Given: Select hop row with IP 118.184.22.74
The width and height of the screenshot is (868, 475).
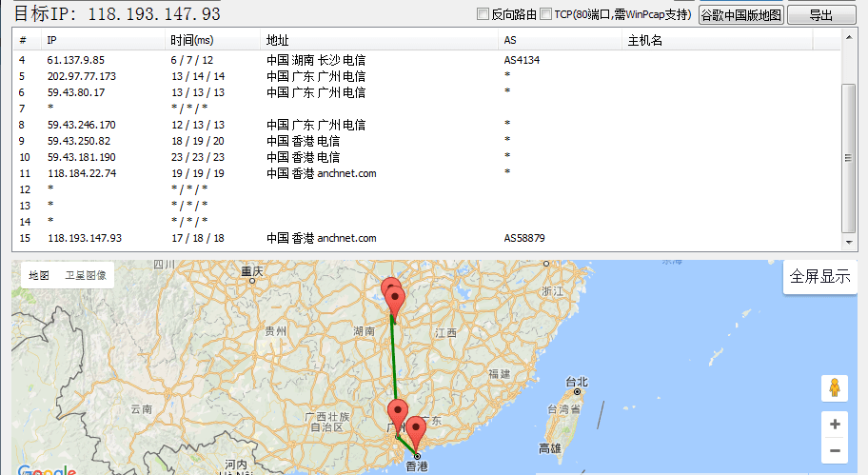Looking at the screenshot, I should [82, 173].
